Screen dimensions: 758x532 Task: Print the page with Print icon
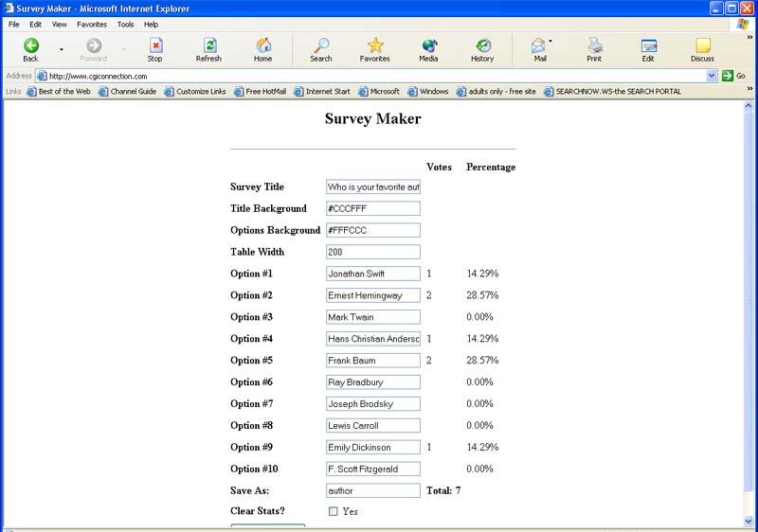pos(595,45)
